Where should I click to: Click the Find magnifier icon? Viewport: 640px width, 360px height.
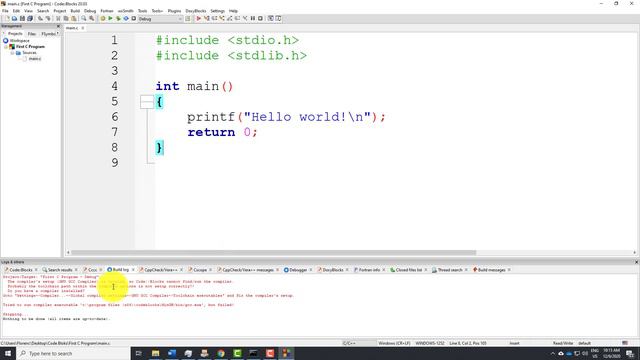84,18
